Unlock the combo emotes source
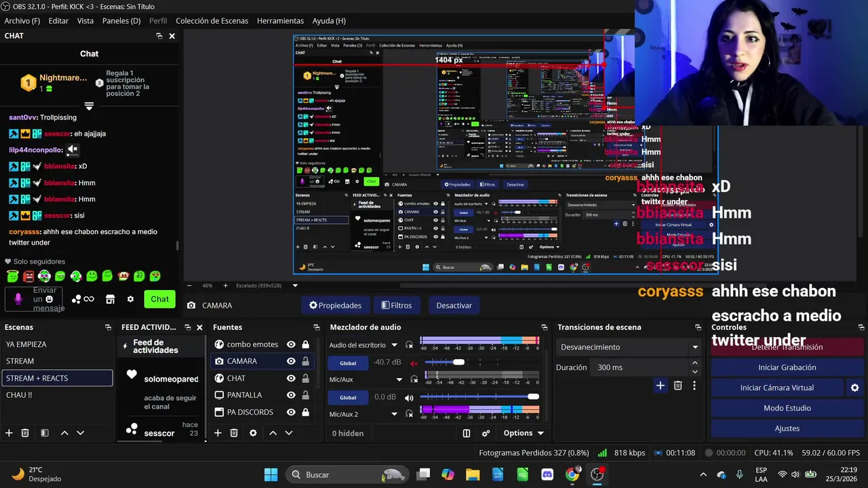 (x=305, y=344)
